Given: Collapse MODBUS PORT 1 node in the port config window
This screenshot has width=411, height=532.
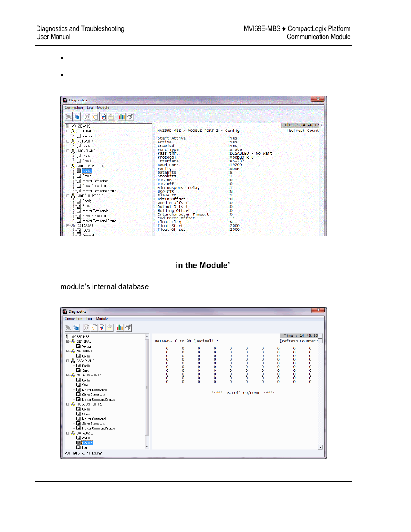Looking at the screenshot, I should 68,166.
